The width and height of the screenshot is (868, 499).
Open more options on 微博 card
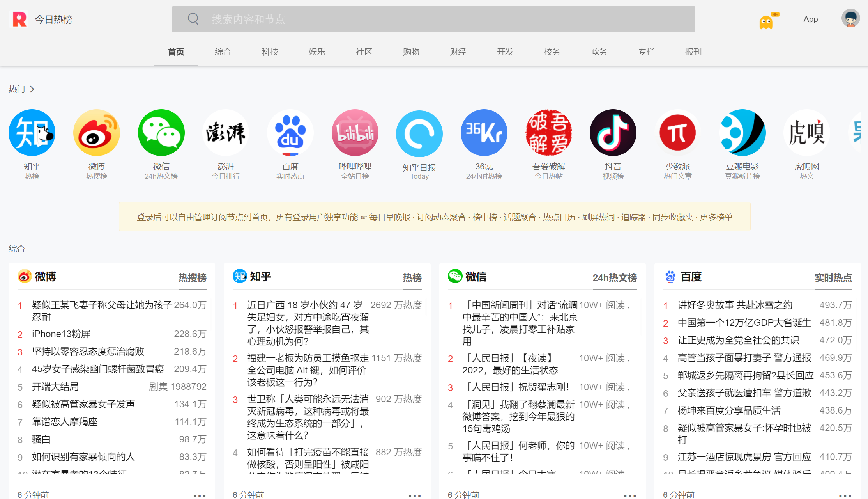(x=200, y=495)
